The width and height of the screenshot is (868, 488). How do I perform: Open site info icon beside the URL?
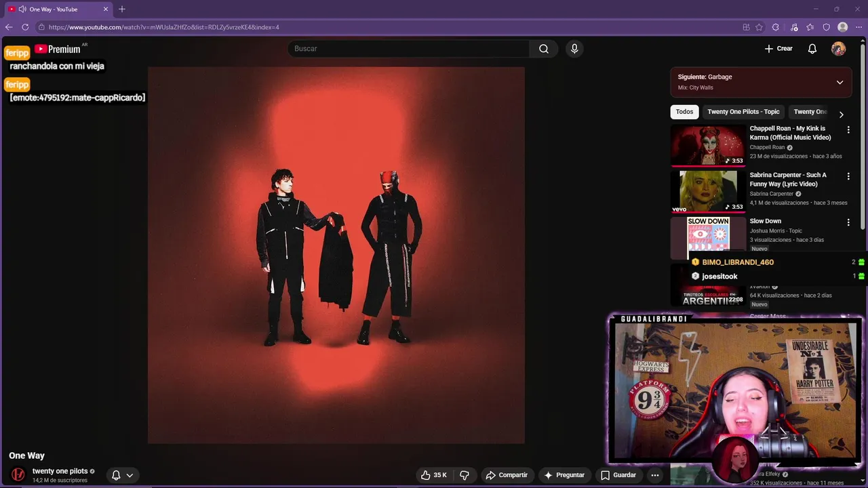tap(41, 27)
